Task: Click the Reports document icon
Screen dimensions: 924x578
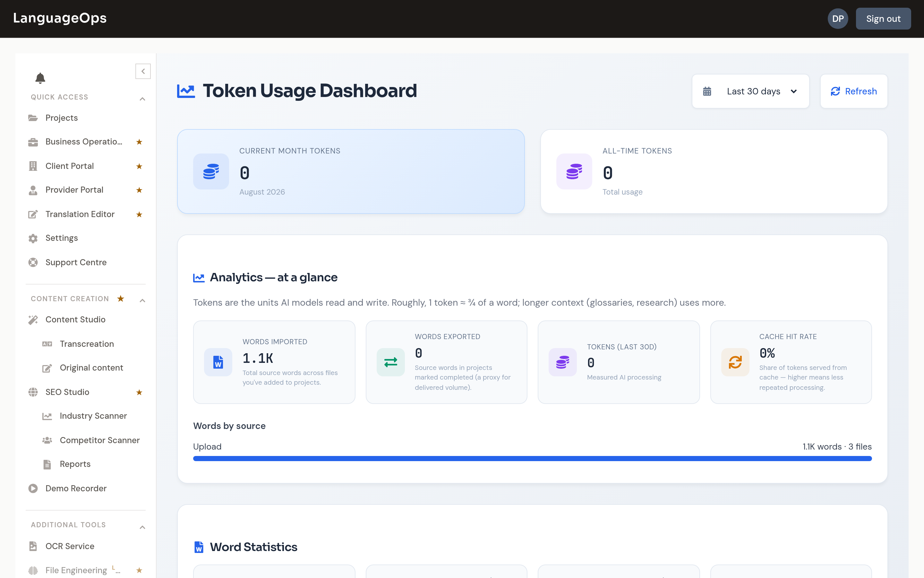Action: [x=47, y=464]
